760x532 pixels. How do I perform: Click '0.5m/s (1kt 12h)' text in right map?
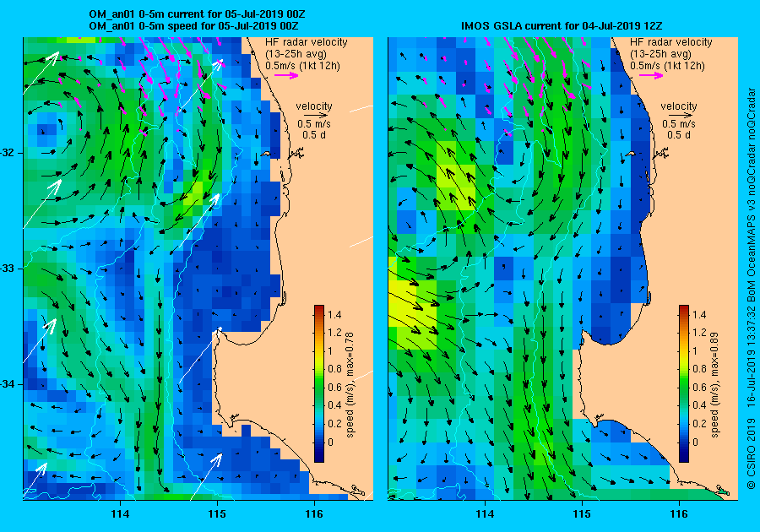pos(667,65)
